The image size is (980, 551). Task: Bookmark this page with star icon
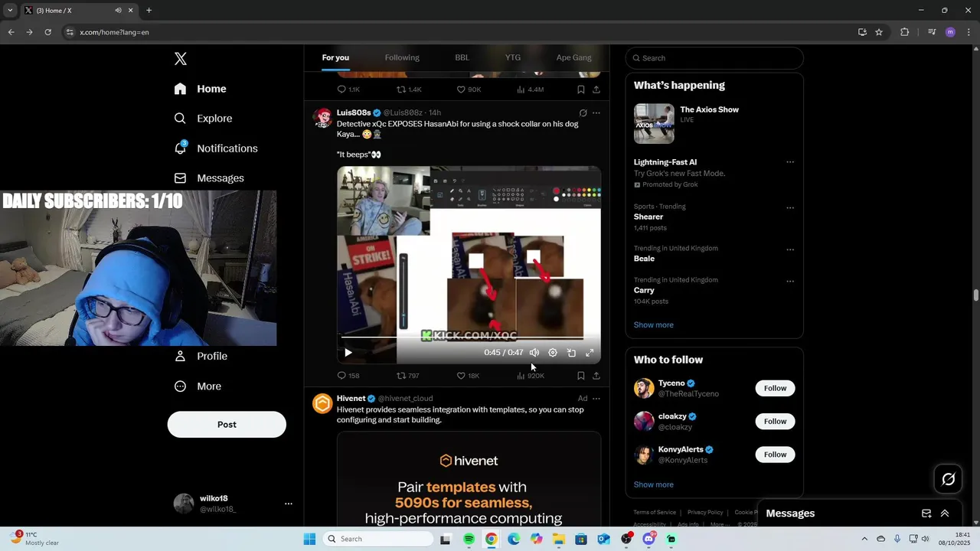point(879,32)
